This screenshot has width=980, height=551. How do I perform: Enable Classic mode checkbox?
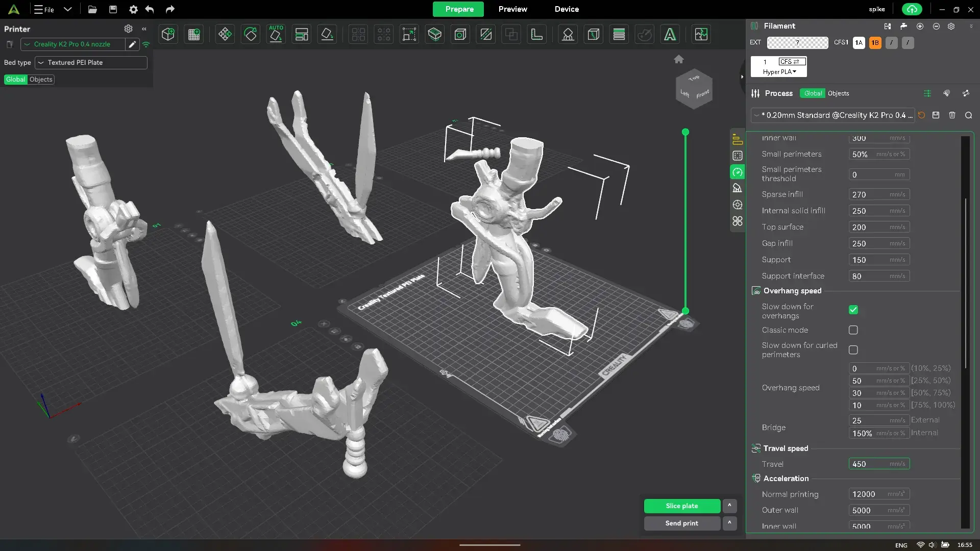853,330
